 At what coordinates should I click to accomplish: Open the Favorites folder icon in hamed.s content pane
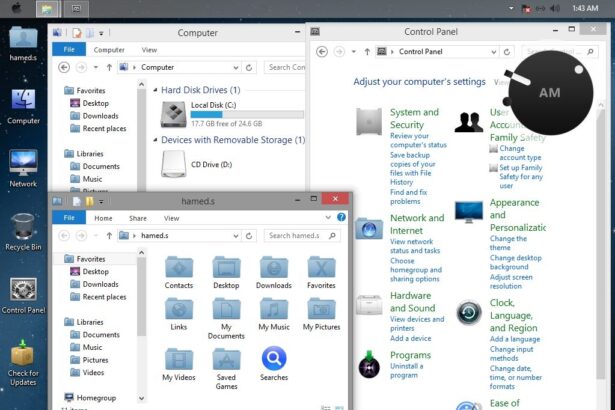click(x=321, y=267)
